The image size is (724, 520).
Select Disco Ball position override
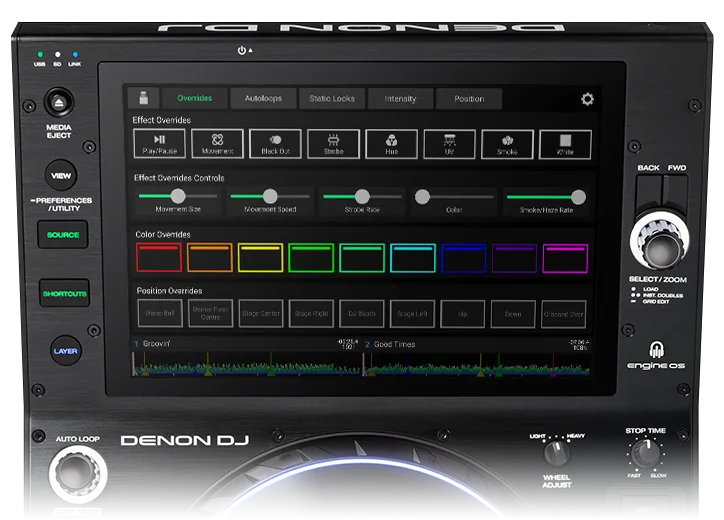(x=160, y=313)
